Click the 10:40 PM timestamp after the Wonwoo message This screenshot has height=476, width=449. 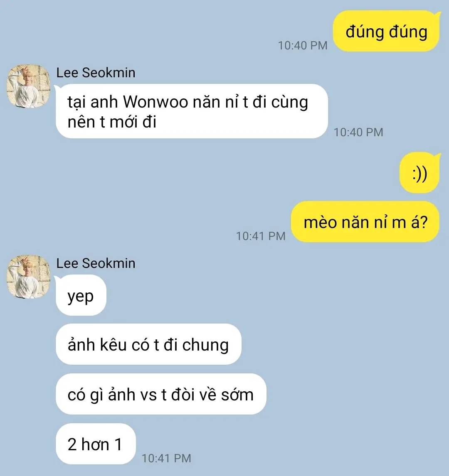coord(358,132)
